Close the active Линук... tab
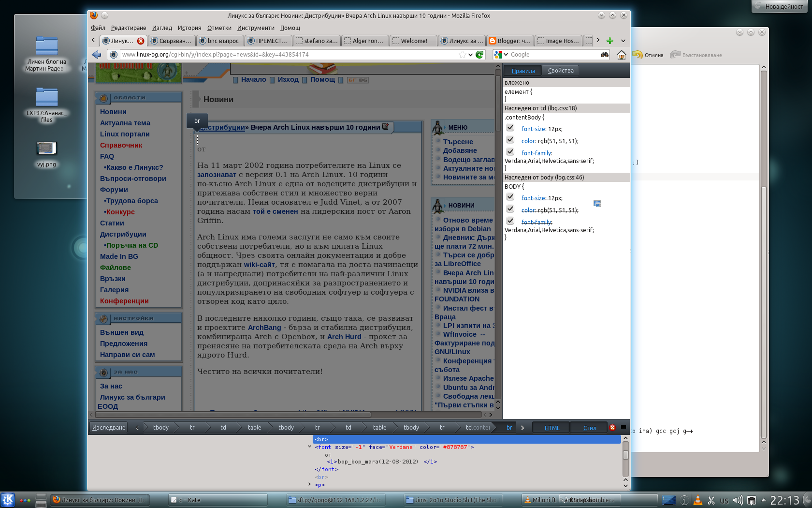Screen dimensions: 812x508 point(141,41)
